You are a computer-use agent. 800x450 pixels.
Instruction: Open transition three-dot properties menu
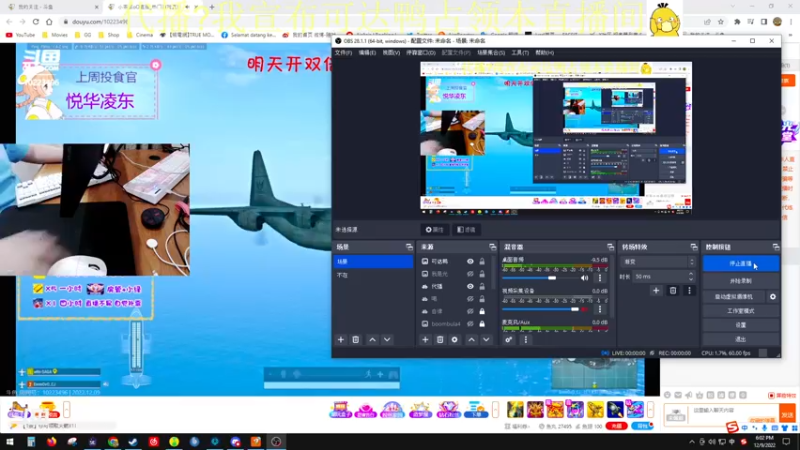pyautogui.click(x=689, y=291)
